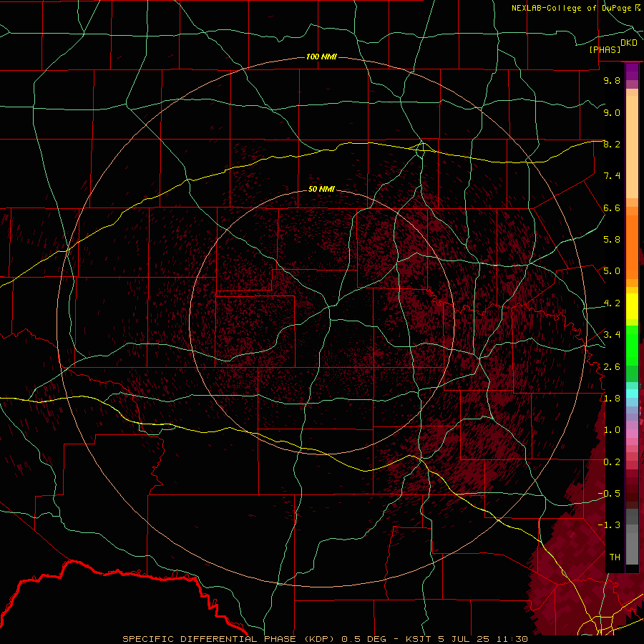This screenshot has width=644, height=644.
Task: Click the NEXLAB-College of DuPage credit text
Action: (x=572, y=8)
